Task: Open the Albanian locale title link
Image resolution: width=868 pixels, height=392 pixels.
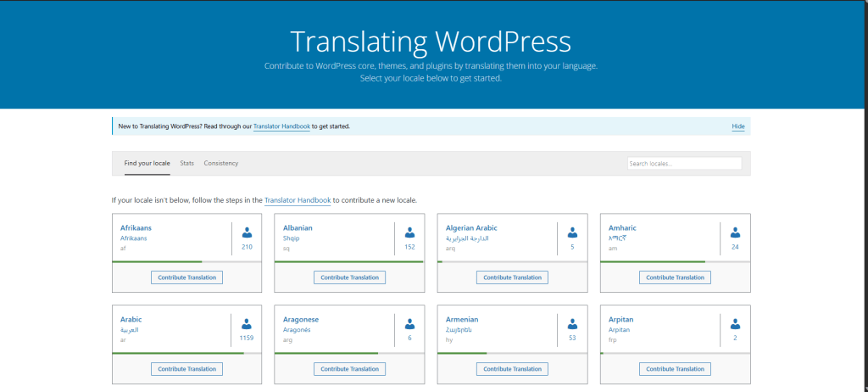Action: tap(298, 228)
